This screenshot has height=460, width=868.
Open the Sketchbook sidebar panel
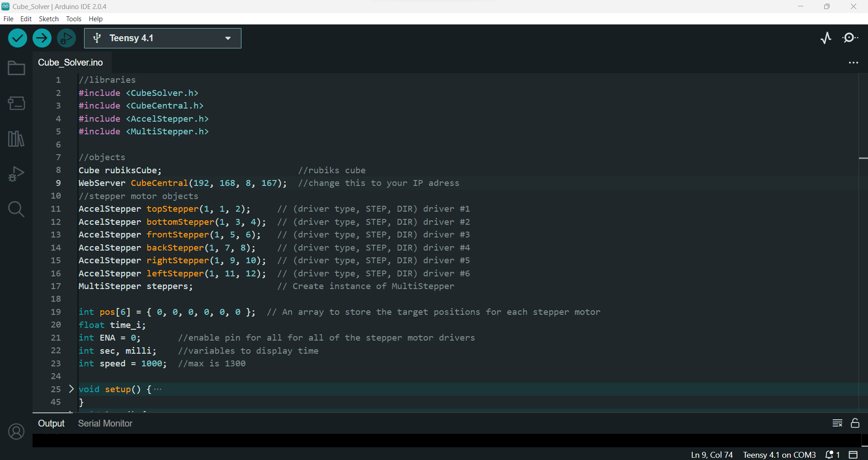(16, 68)
